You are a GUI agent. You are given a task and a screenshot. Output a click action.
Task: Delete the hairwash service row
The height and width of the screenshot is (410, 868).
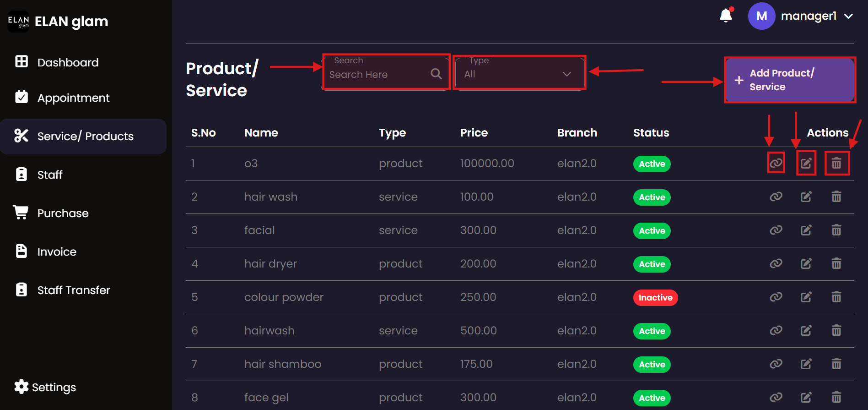(x=836, y=331)
